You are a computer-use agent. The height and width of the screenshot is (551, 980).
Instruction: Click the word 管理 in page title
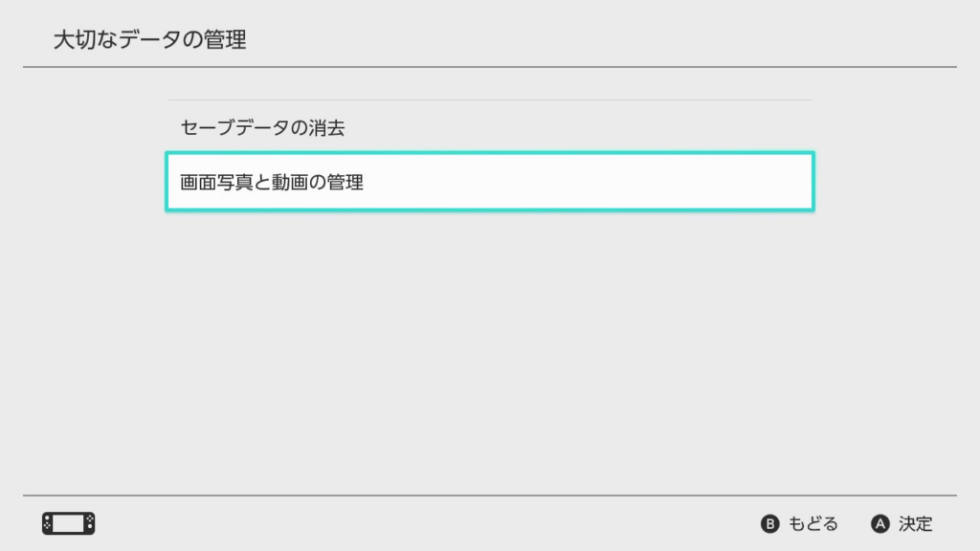click(x=226, y=40)
